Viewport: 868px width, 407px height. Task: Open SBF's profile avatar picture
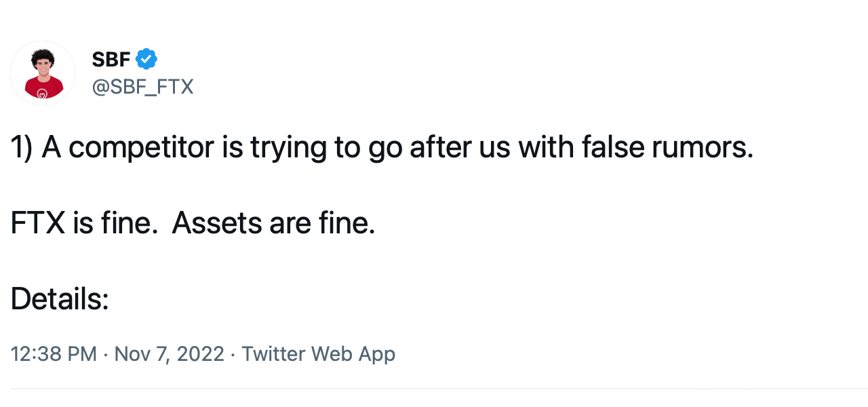coord(43,73)
